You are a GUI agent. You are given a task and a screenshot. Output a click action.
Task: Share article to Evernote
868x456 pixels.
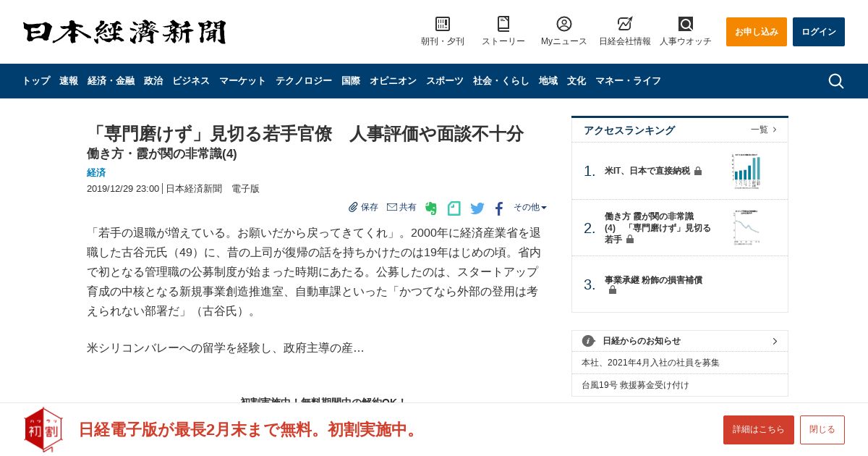(x=431, y=208)
